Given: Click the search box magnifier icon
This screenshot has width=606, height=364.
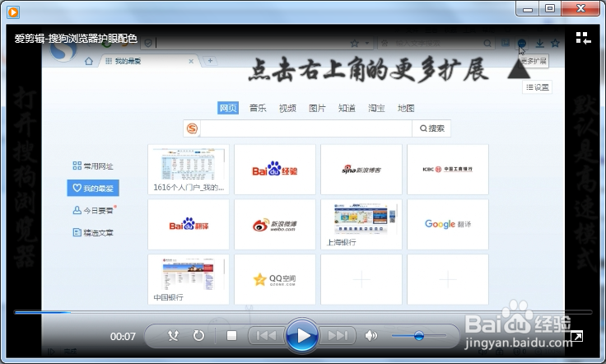Looking at the screenshot, I should pos(487,44).
